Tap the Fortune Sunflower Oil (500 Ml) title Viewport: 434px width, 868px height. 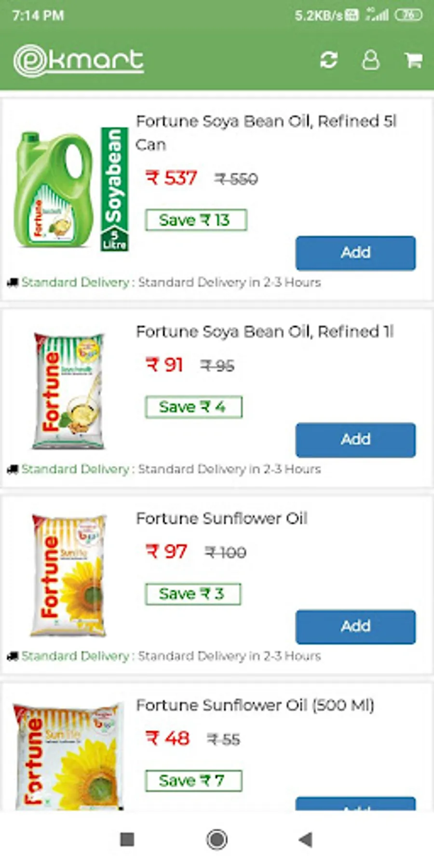point(255,705)
